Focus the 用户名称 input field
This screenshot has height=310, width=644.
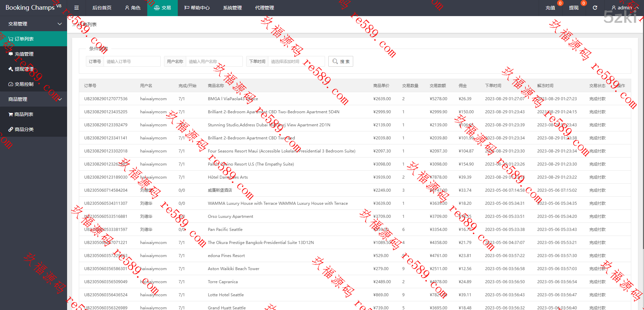214,61
